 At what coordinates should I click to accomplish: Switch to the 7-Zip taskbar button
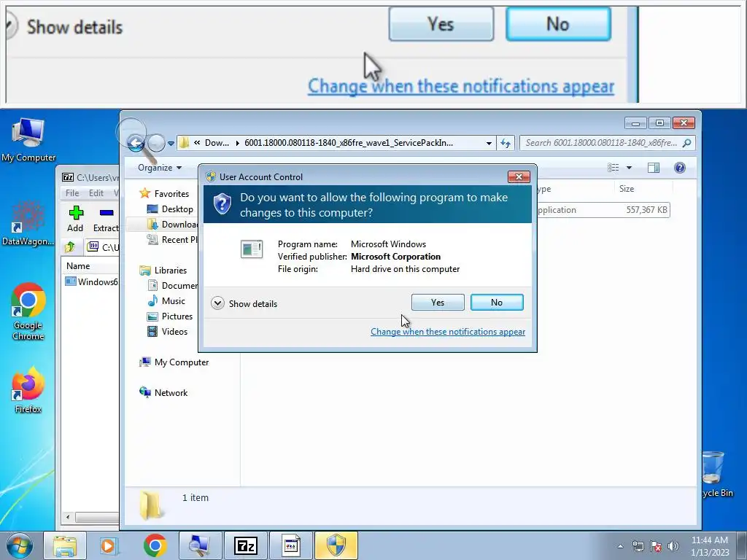click(x=245, y=545)
